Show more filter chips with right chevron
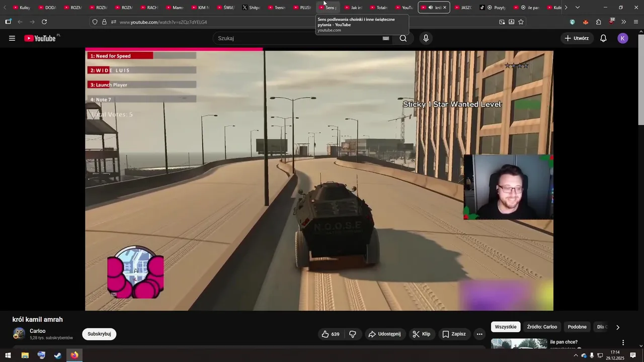This screenshot has width=644, height=362. point(618,327)
